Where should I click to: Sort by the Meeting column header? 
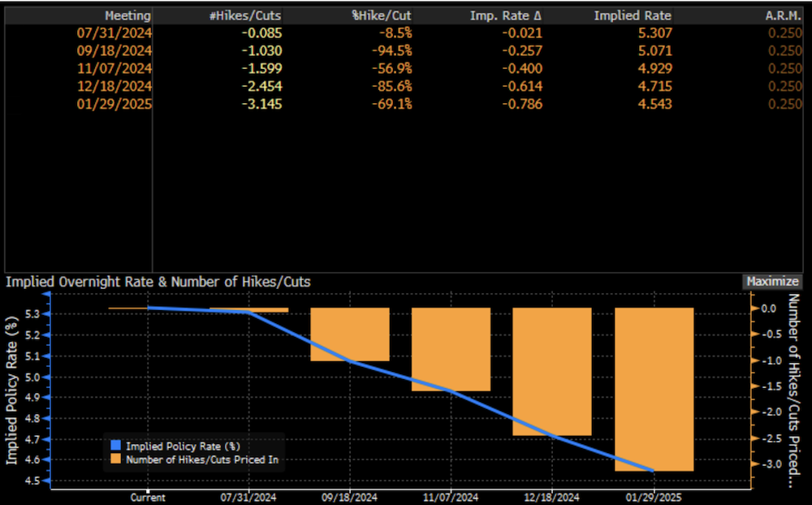(127, 15)
